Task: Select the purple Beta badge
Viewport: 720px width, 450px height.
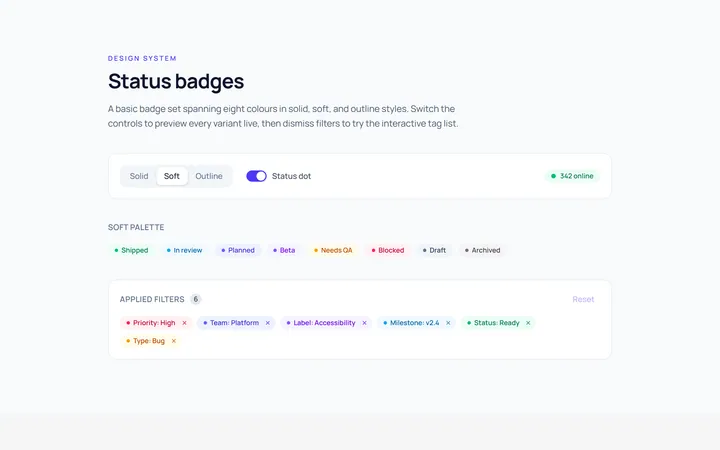Action: point(284,250)
